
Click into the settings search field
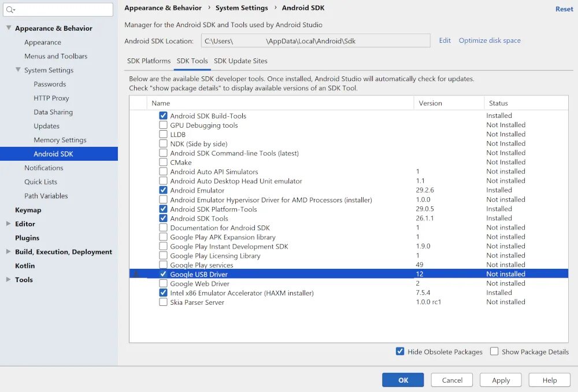click(58, 9)
